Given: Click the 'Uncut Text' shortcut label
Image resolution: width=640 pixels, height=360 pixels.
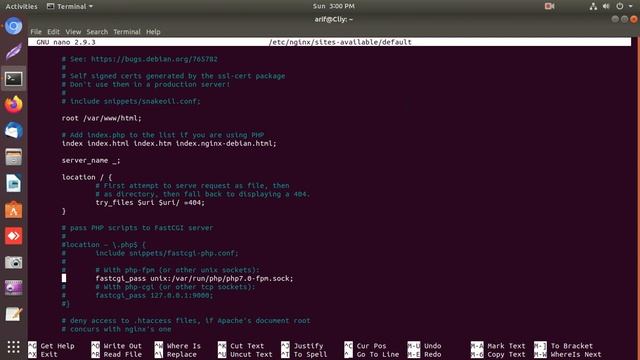Looking at the screenshot, I should pos(251,354).
